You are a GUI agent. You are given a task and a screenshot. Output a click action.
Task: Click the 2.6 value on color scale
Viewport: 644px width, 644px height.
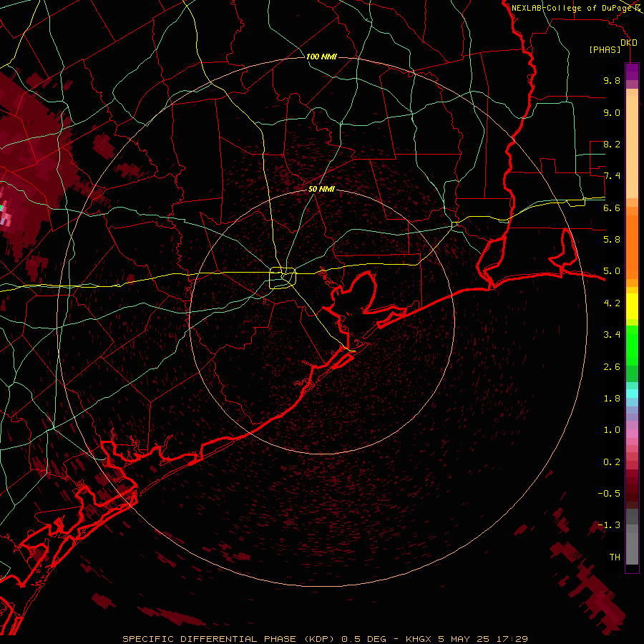612,367
